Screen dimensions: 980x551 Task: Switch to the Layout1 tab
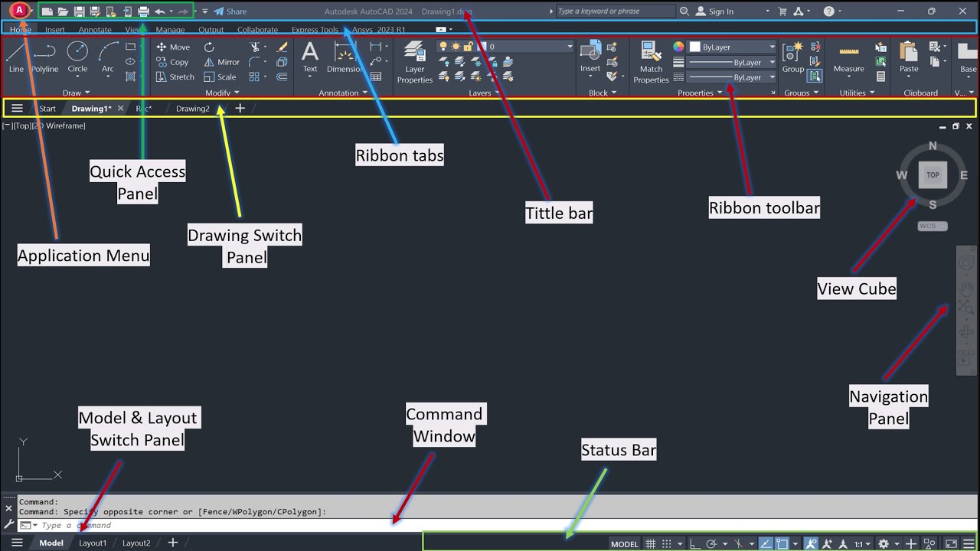(93, 543)
